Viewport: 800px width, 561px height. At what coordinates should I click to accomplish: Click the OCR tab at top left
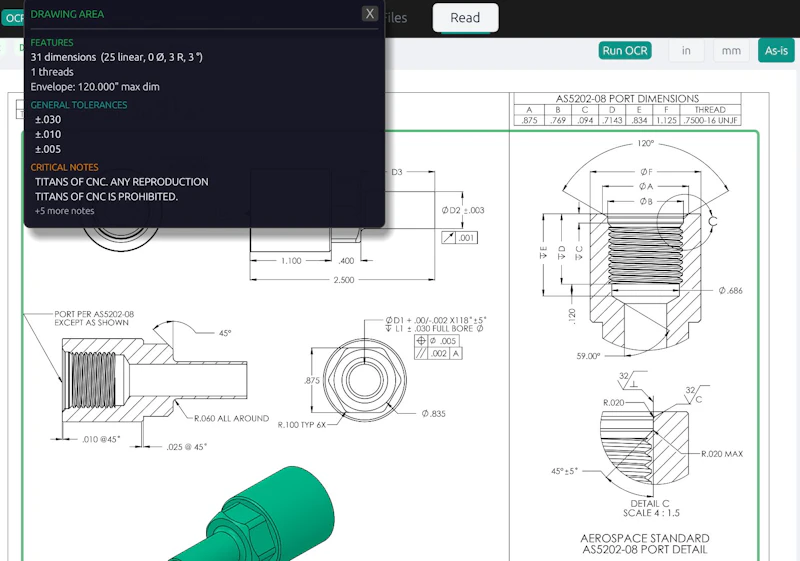click(x=13, y=18)
